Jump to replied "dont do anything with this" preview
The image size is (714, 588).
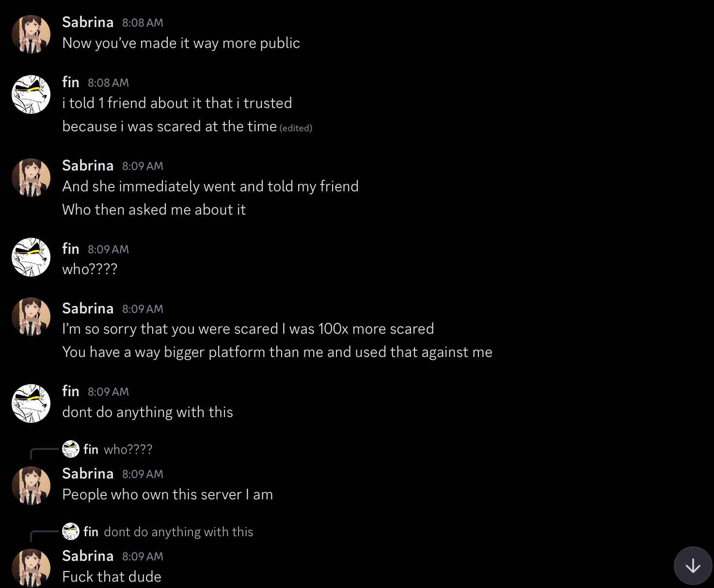click(178, 532)
